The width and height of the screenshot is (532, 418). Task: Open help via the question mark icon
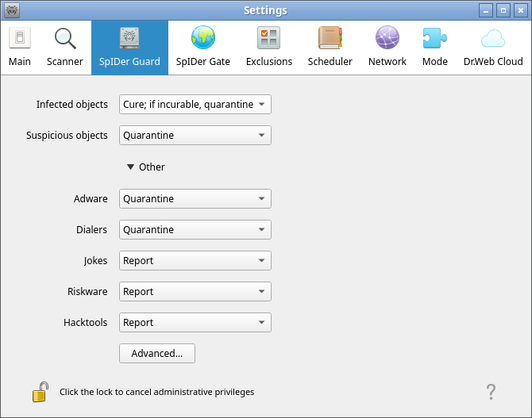tap(491, 392)
